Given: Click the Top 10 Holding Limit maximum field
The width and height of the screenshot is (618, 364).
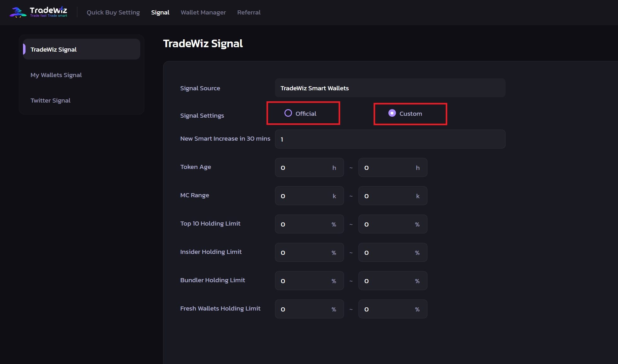Looking at the screenshot, I should [x=393, y=224].
